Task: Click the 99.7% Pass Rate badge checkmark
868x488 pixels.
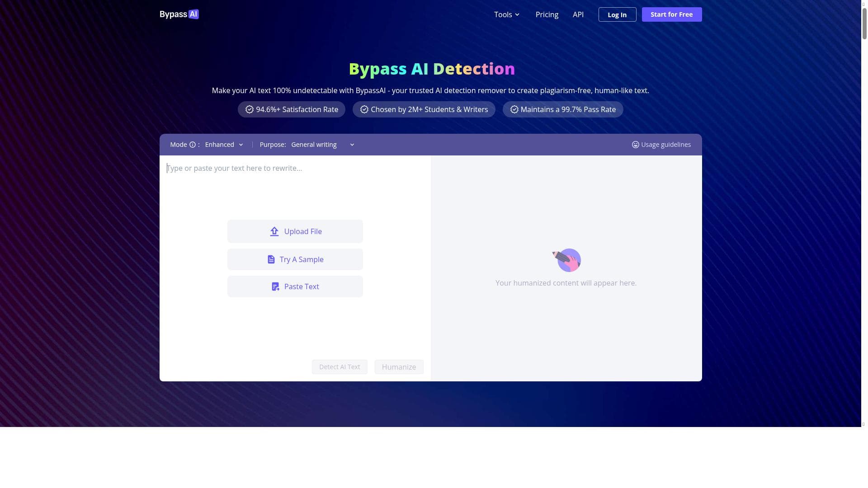Action: (x=514, y=109)
